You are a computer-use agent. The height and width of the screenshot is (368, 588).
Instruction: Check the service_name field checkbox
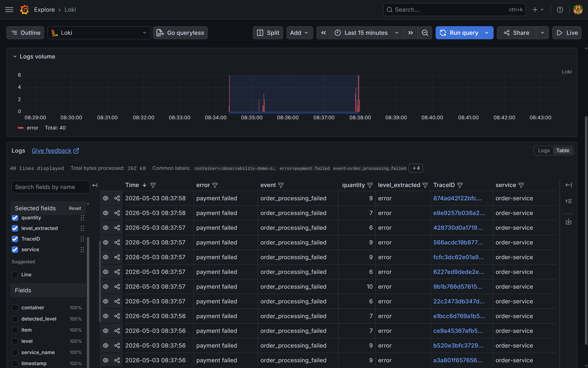pyautogui.click(x=15, y=352)
